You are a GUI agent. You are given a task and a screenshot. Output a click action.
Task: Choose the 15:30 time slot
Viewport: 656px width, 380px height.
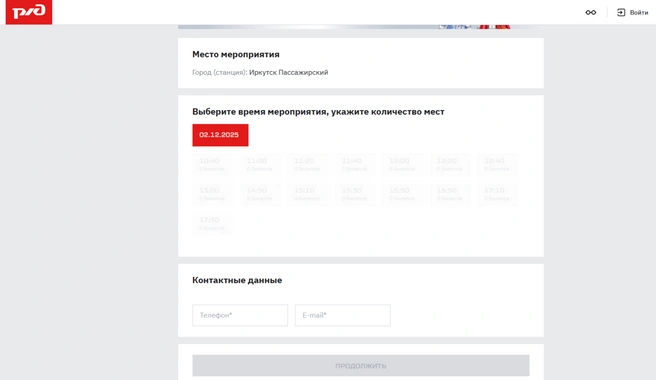click(x=354, y=194)
